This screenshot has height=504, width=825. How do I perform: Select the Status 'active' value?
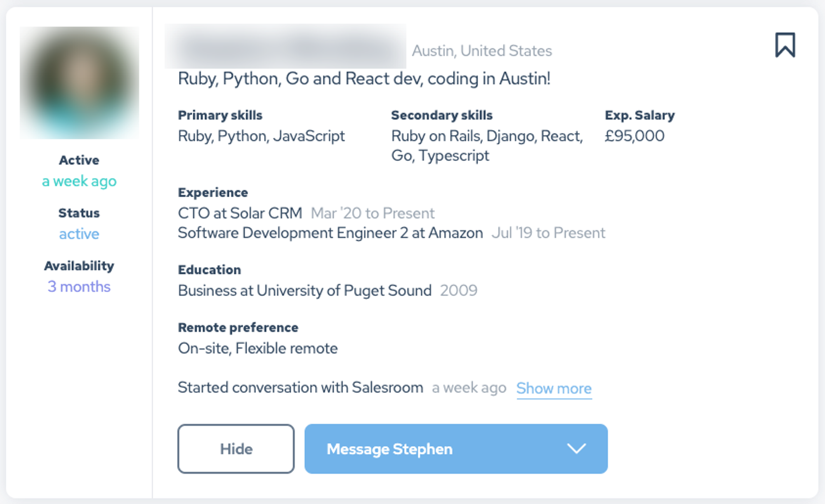pos(79,234)
